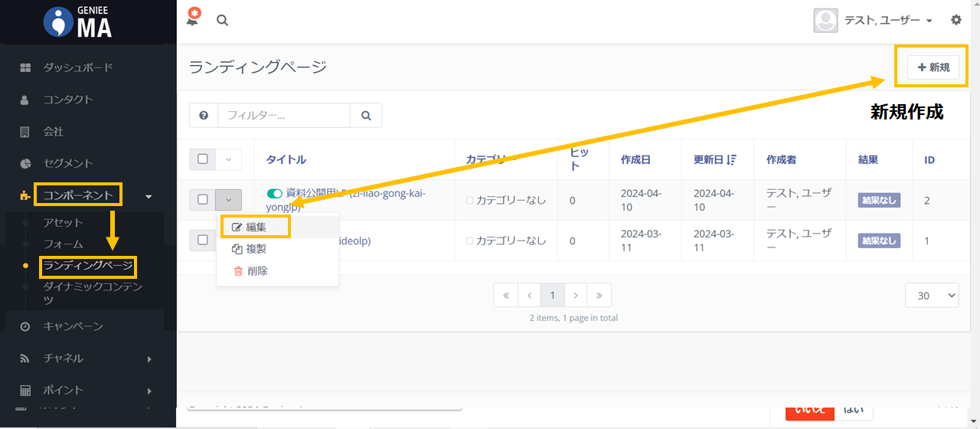The width and height of the screenshot is (980, 429).
Task: Open セグメント in the sidebar
Action: (x=68, y=163)
